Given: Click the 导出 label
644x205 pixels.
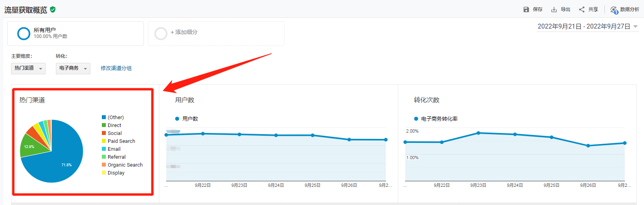Looking at the screenshot, I should (x=566, y=9).
